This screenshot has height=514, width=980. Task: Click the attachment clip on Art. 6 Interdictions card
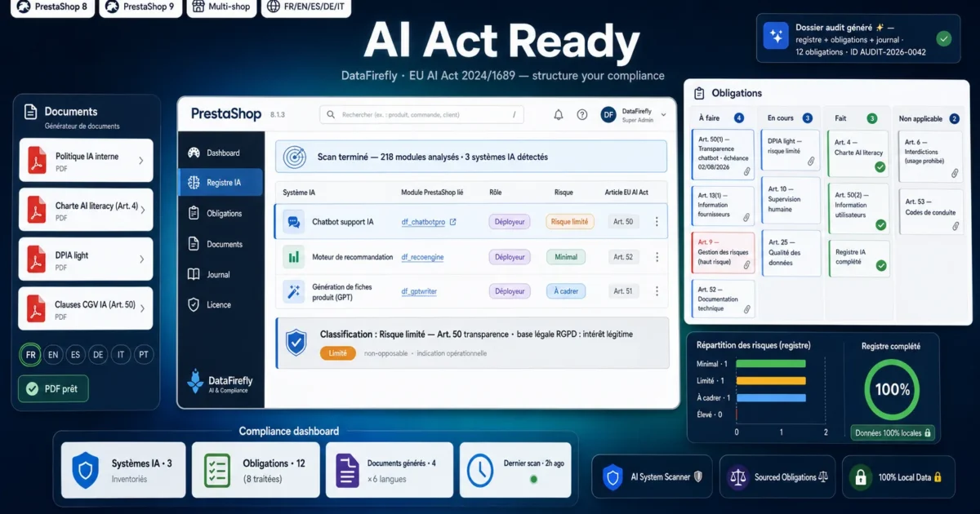tap(953, 172)
